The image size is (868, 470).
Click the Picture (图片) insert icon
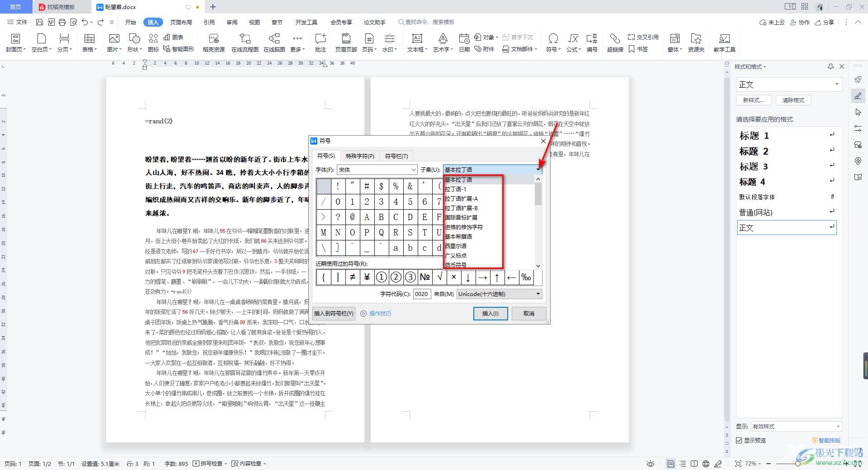click(x=114, y=43)
